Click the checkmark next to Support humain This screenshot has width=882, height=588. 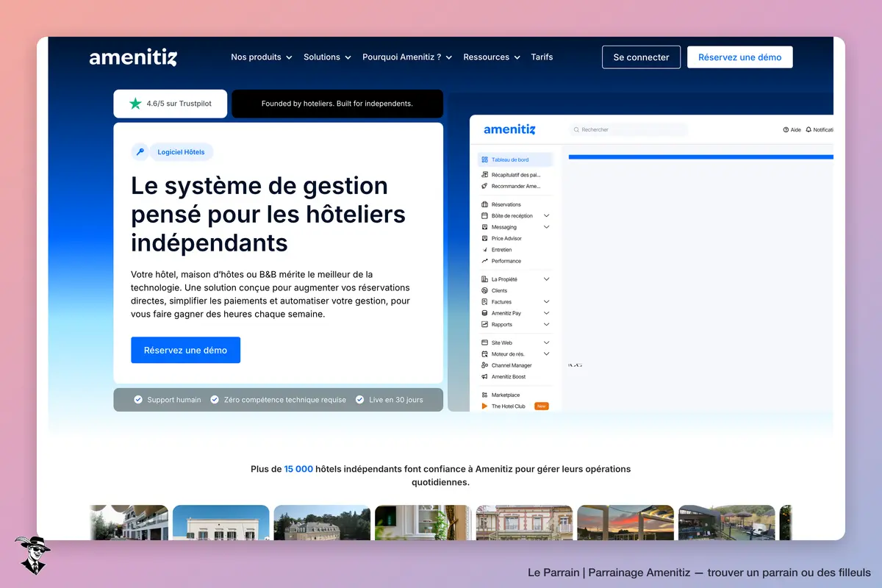coord(138,400)
